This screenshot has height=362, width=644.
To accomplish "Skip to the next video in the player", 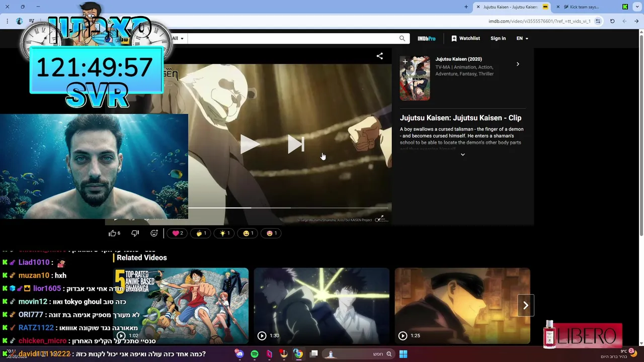I will tap(296, 144).
